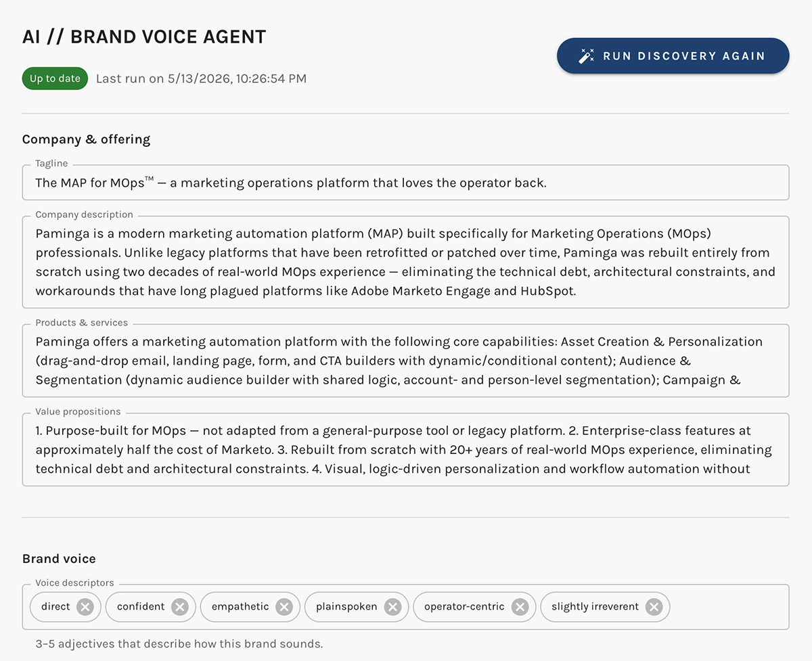Click the magic wand icon in Run Discovery button
The image size is (812, 661).
(x=586, y=56)
